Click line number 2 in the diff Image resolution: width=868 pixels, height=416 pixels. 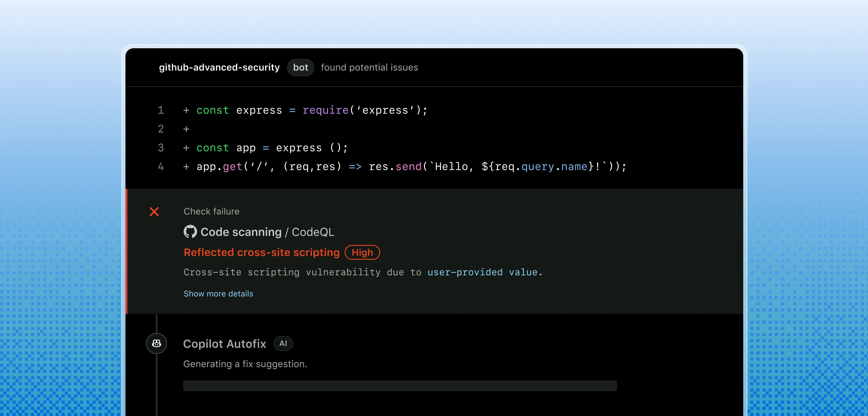161,129
